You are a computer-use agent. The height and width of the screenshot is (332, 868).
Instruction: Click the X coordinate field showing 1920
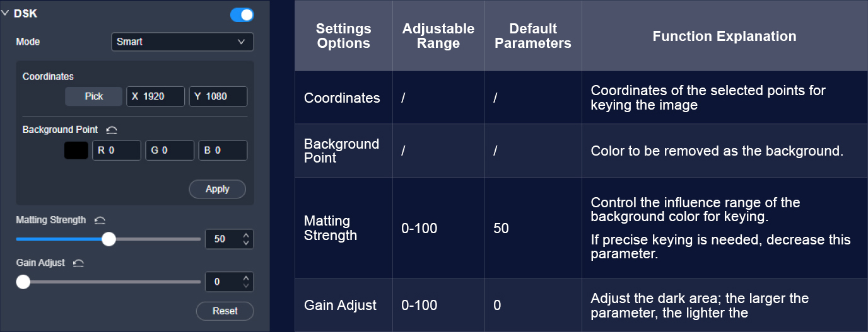click(x=155, y=96)
